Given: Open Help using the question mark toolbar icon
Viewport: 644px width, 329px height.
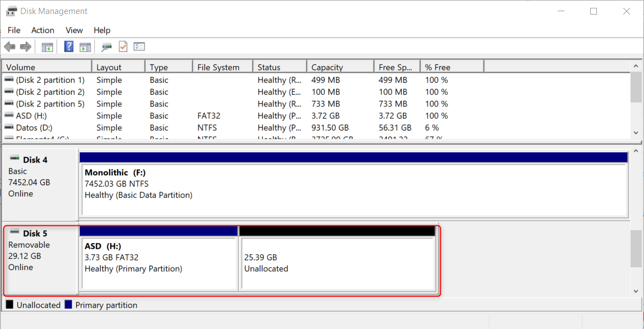Looking at the screenshot, I should click(68, 47).
